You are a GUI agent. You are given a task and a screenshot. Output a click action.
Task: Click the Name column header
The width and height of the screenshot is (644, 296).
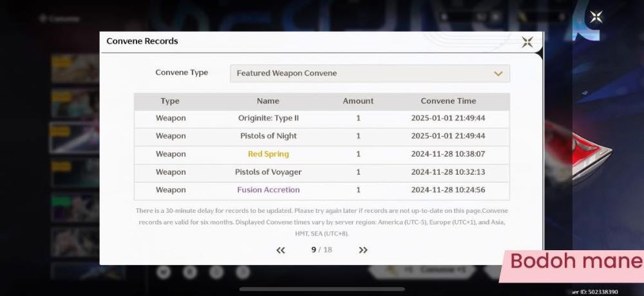point(268,101)
